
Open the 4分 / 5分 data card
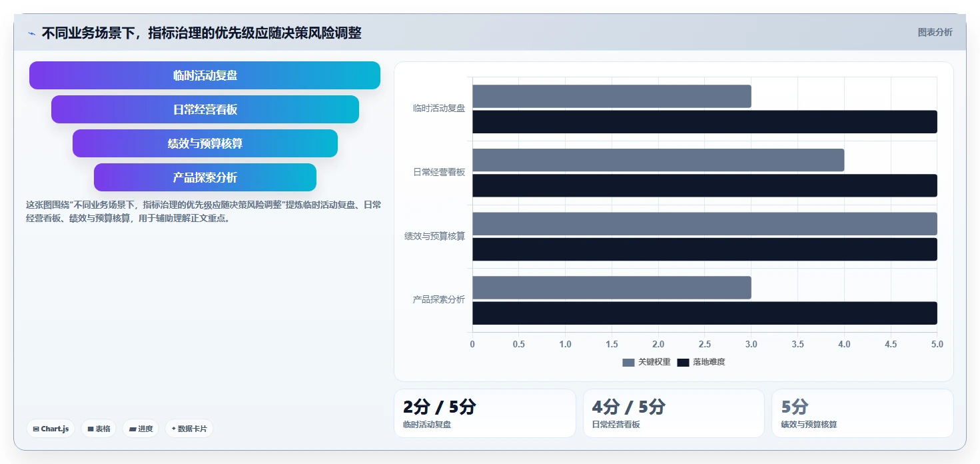pyautogui.click(x=674, y=413)
